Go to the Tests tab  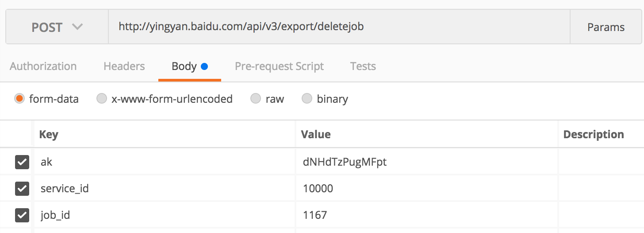click(x=363, y=66)
